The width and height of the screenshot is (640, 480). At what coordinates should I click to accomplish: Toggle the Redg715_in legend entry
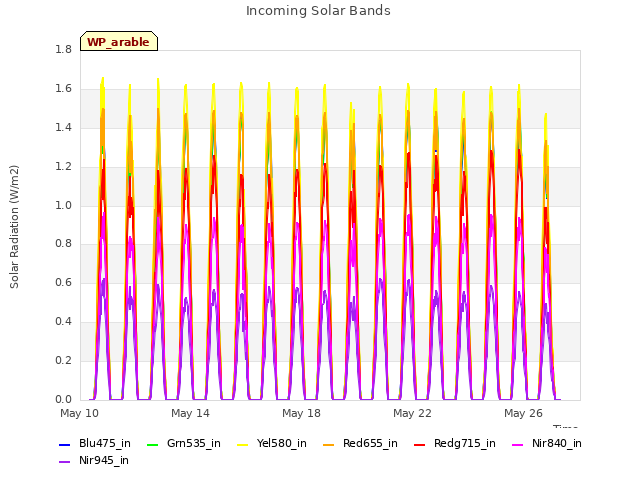coord(455,444)
